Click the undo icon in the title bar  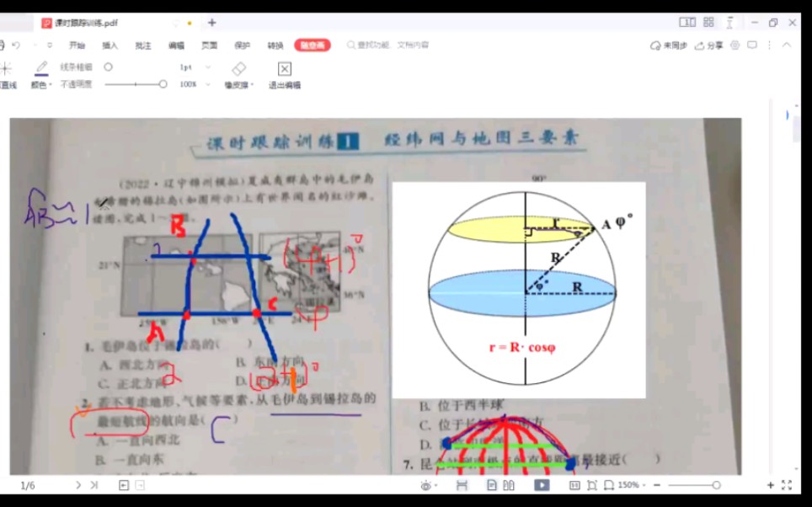pos(14,45)
